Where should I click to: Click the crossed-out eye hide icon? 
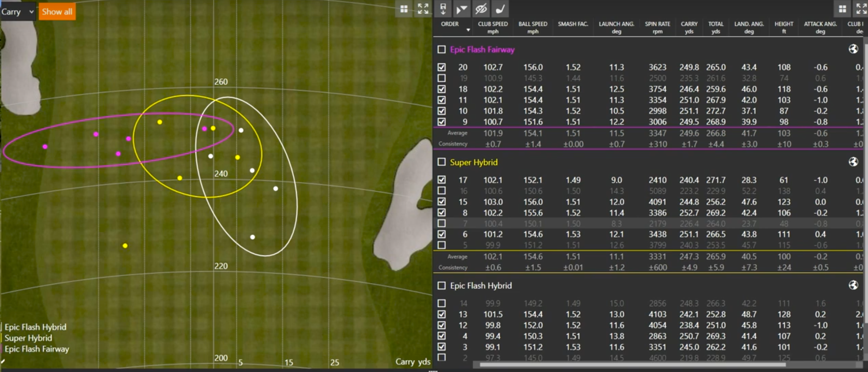[x=481, y=9]
